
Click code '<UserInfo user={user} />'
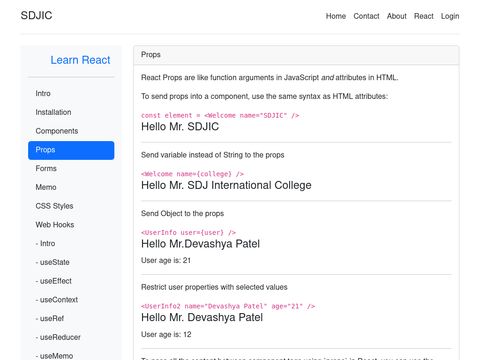pyautogui.click(x=188, y=232)
